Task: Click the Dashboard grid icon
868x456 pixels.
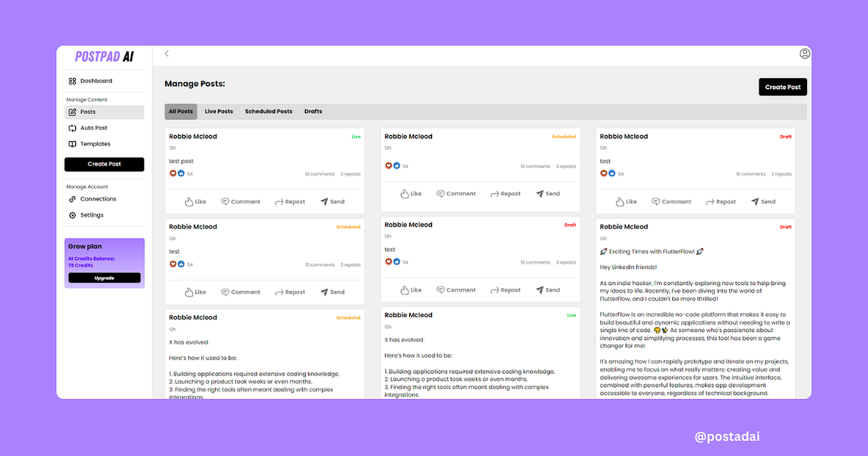Action: [72, 81]
